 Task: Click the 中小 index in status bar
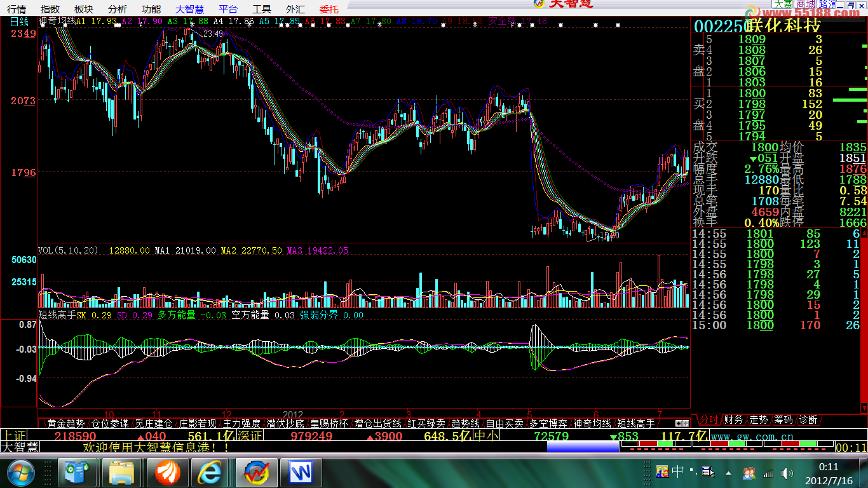487,437
